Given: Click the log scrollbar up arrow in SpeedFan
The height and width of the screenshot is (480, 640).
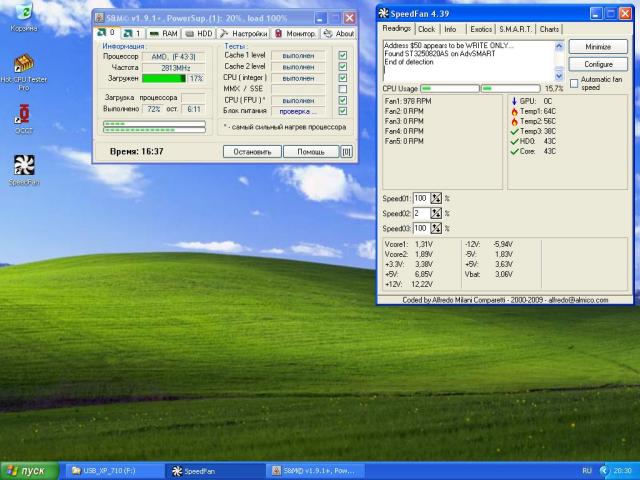Looking at the screenshot, I should (559, 46).
